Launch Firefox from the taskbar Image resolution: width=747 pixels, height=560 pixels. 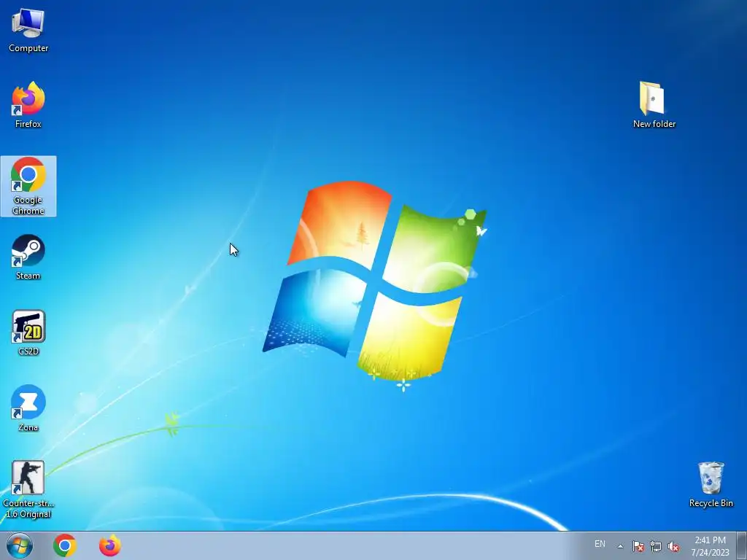[109, 545]
